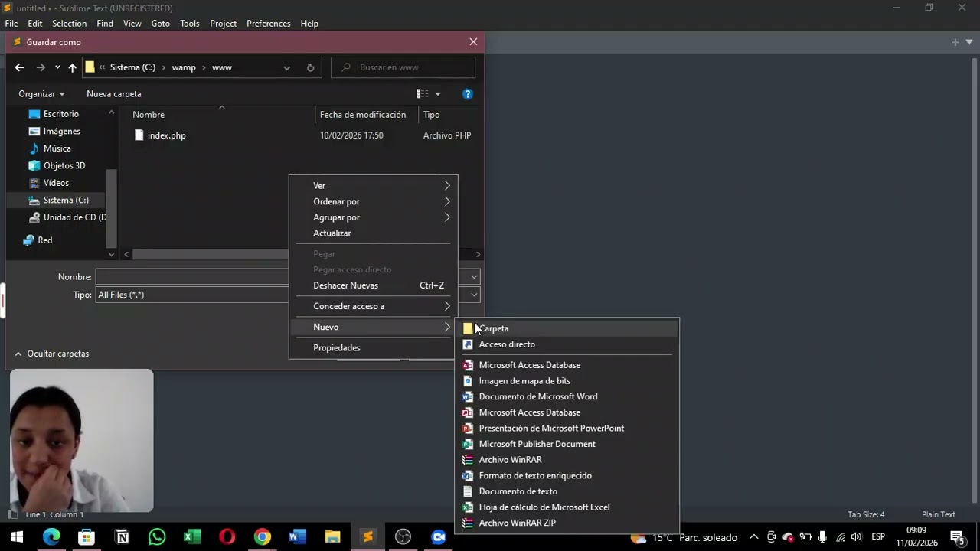
Task: Click the Archivo WinRAR ZIP icon
Action: point(468,523)
